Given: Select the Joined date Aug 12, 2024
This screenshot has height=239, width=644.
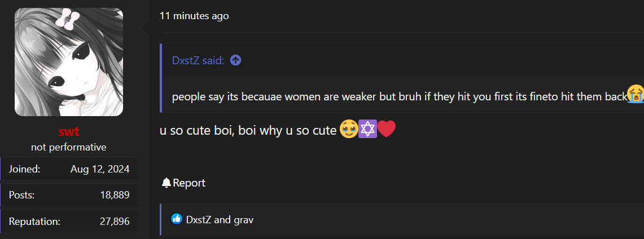Looking at the screenshot, I should tap(100, 169).
